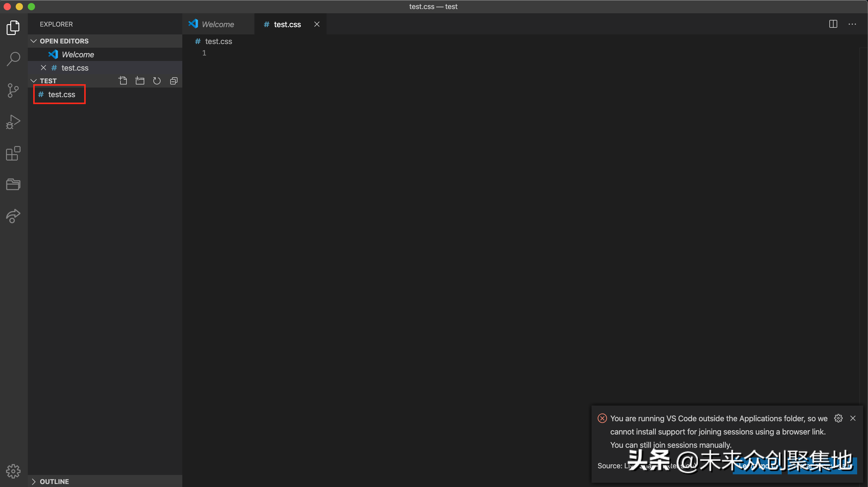This screenshot has width=868, height=487.
Task: Open the editor More Actions ellipsis menu
Action: coord(852,24)
